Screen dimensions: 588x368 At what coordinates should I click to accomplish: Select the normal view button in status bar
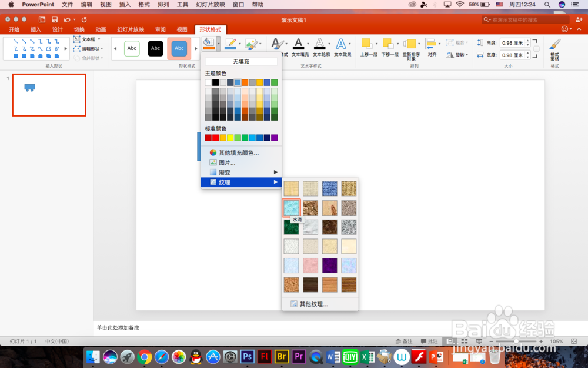450,342
